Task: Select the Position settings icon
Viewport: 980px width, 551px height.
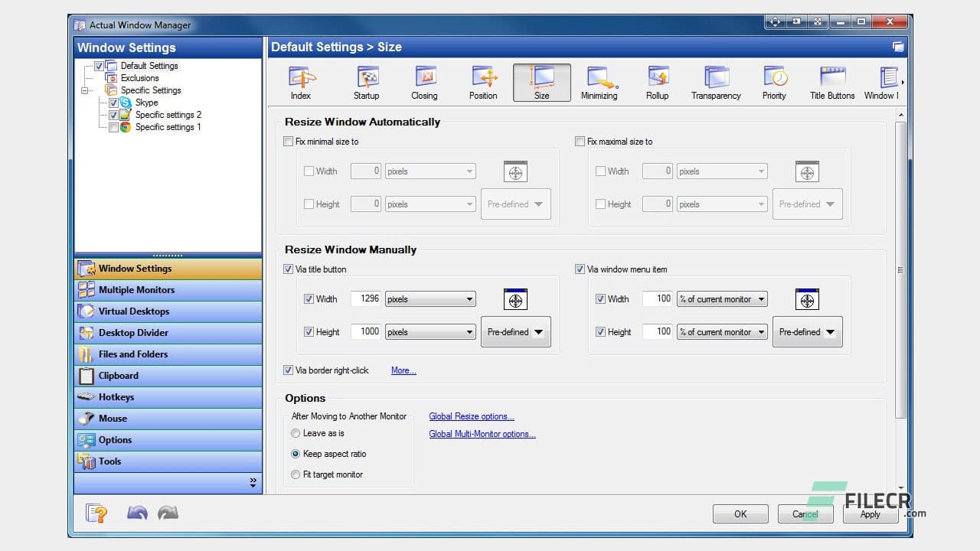Action: (483, 80)
